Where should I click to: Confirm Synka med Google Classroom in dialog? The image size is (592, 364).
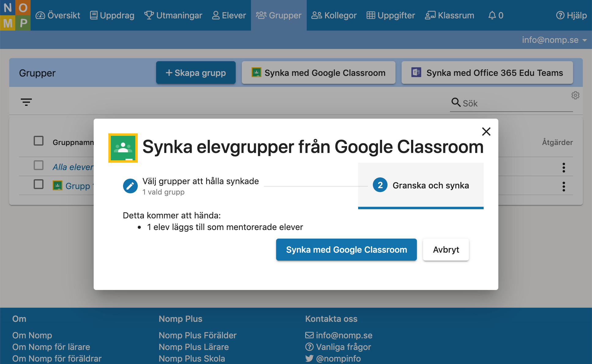tap(347, 250)
